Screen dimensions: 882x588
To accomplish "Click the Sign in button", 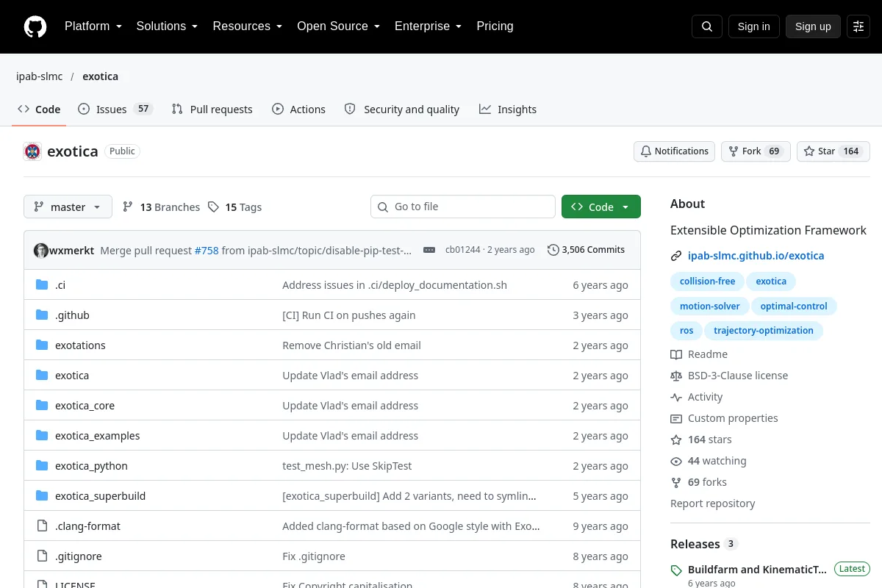I will (x=753, y=26).
